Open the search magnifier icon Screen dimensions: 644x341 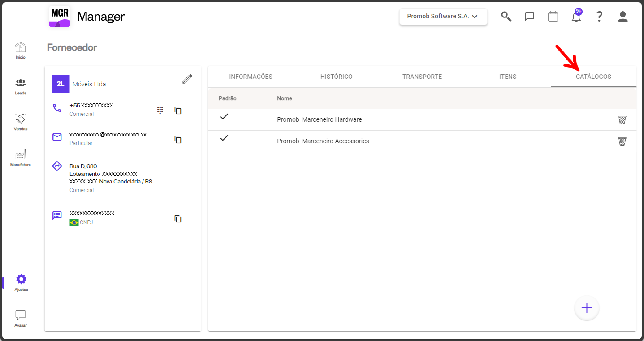click(x=506, y=17)
